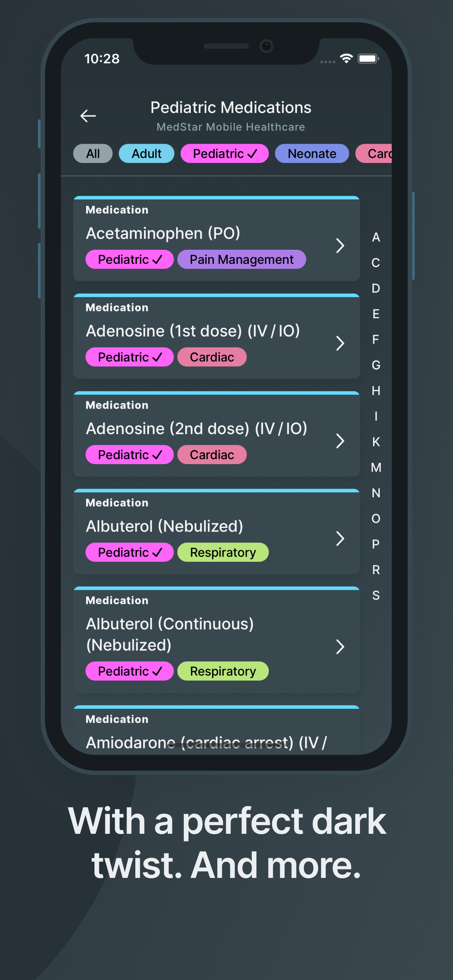453x980 pixels.
Task: Tap the back arrow icon
Action: pos(88,116)
